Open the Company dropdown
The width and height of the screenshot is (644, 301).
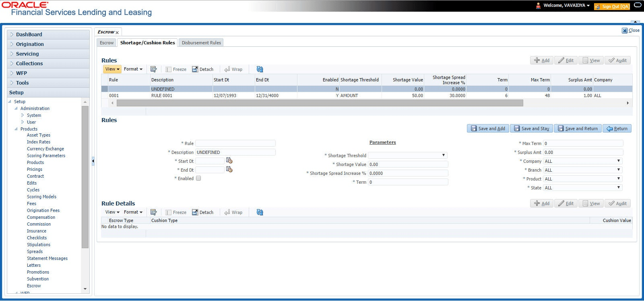coord(583,161)
